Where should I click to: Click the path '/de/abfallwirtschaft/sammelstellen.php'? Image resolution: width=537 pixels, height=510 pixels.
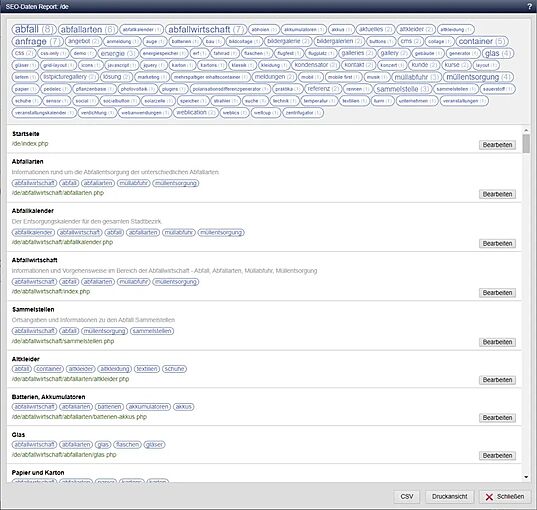[x=63, y=341]
